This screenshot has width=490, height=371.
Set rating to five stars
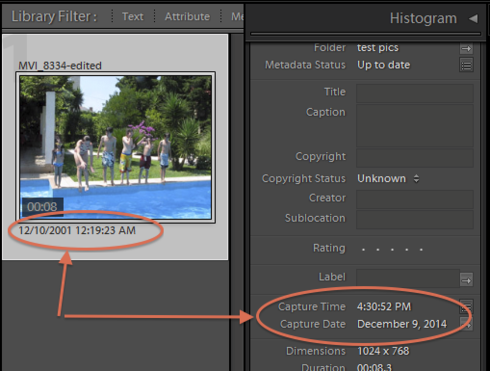point(421,249)
